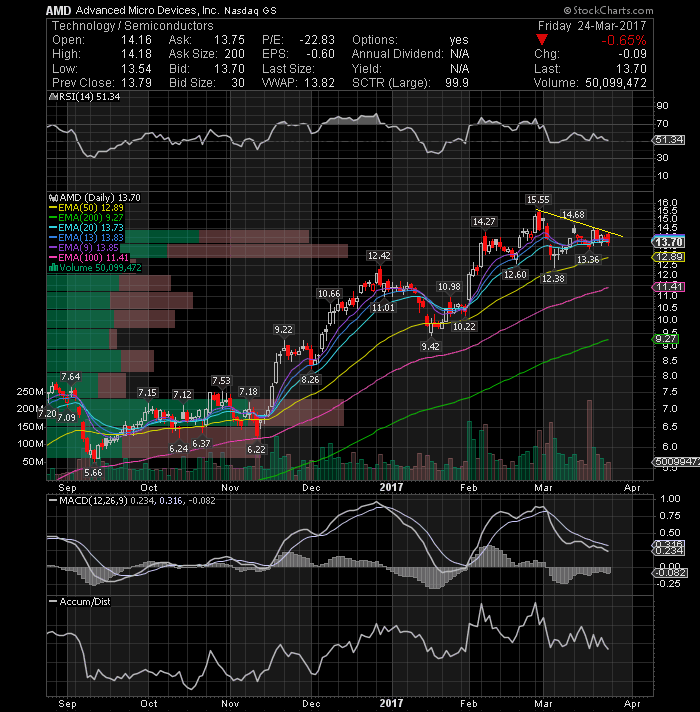Click the 13.70 last-price axis tag
This screenshot has width=700, height=712.
tap(669, 242)
